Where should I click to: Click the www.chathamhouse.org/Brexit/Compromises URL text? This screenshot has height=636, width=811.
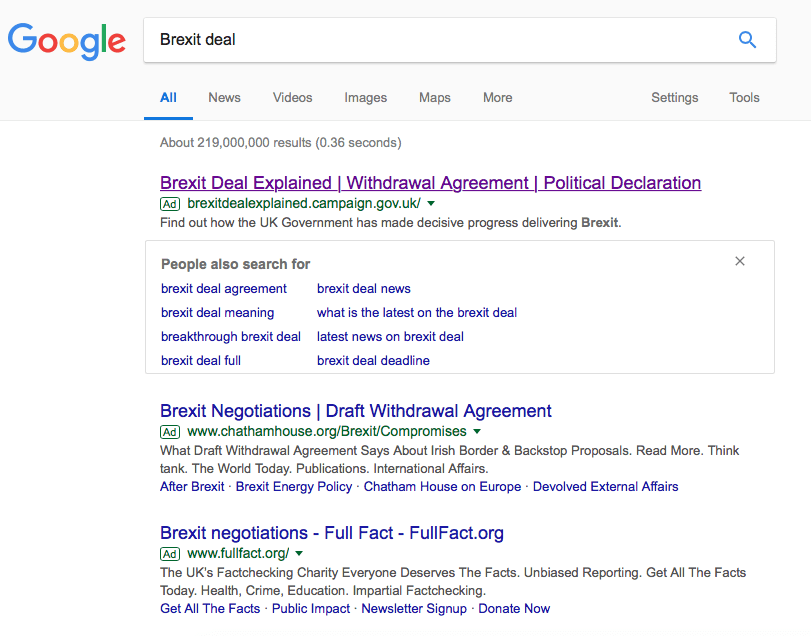[x=327, y=431]
